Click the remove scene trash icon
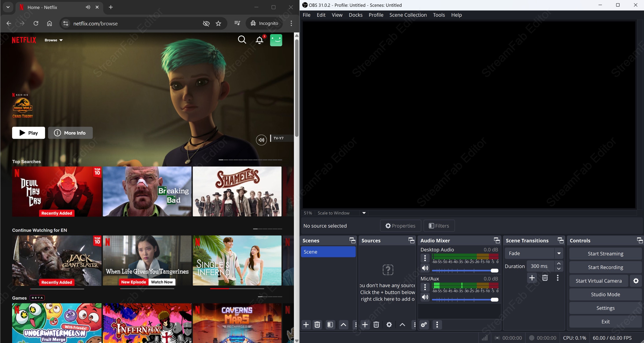Image resolution: width=644 pixels, height=343 pixels. (317, 325)
